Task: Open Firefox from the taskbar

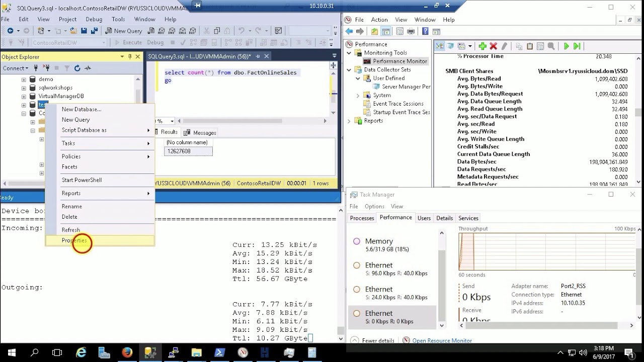Action: tap(127, 352)
